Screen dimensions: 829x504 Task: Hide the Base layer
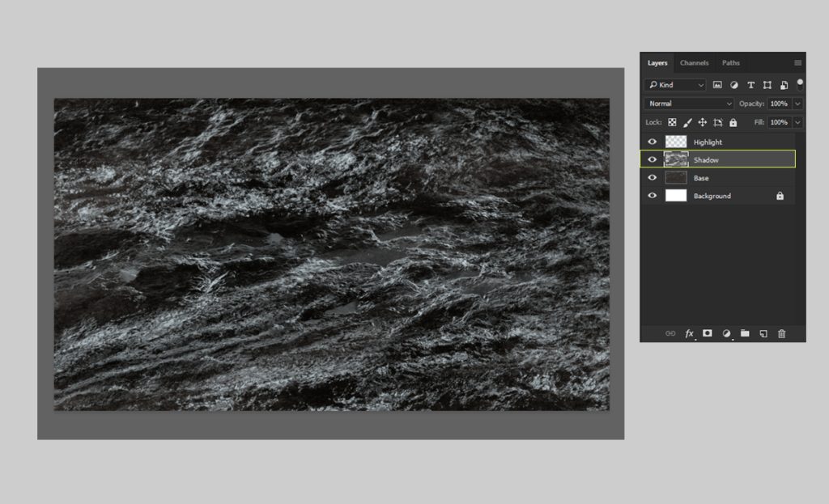click(653, 177)
